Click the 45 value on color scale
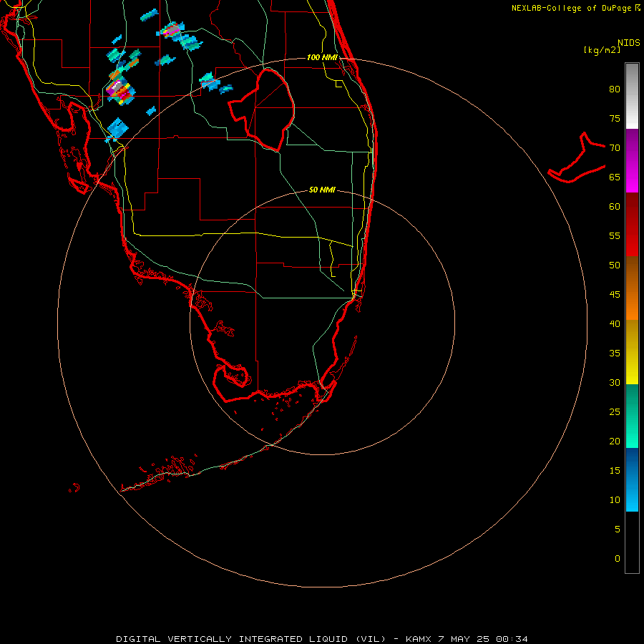The width and height of the screenshot is (644, 644). [x=615, y=295]
